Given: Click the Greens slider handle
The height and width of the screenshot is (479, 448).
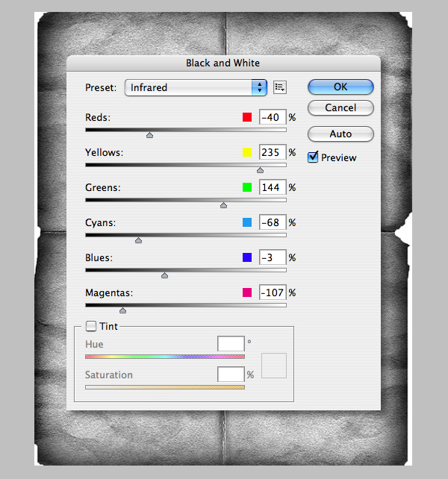Looking at the screenshot, I should click(x=223, y=205).
